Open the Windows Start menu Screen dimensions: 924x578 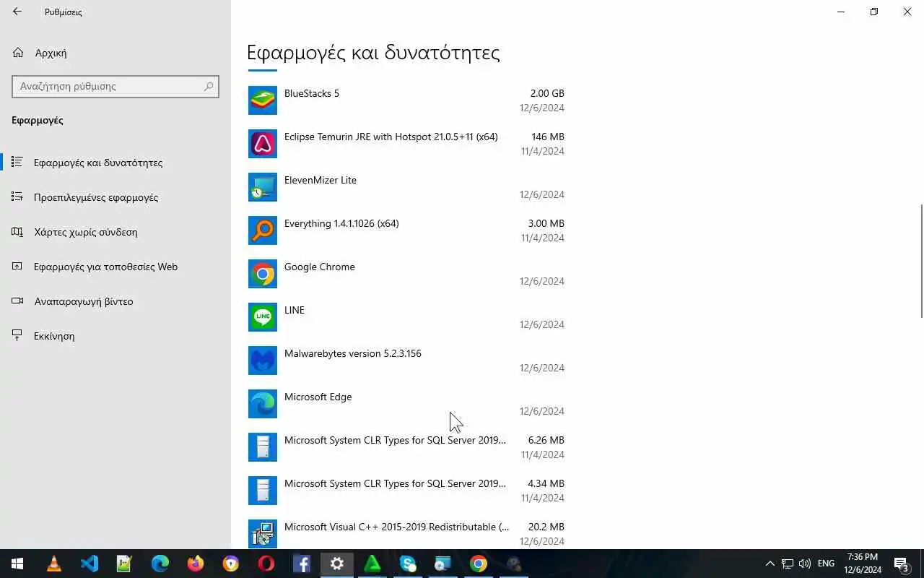(17, 564)
